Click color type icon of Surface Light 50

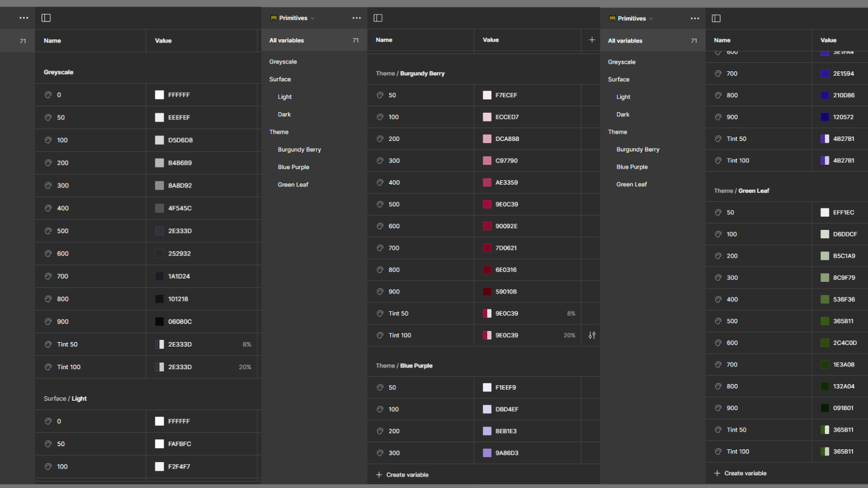click(x=48, y=444)
